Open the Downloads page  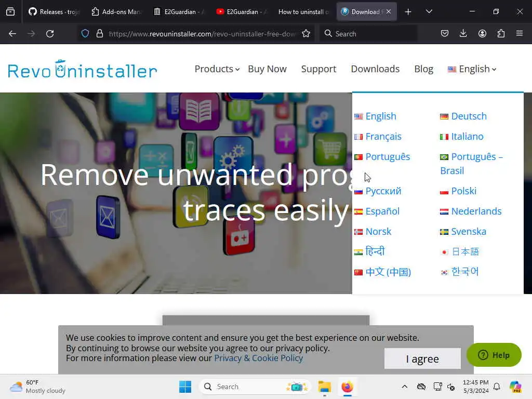[375, 69]
